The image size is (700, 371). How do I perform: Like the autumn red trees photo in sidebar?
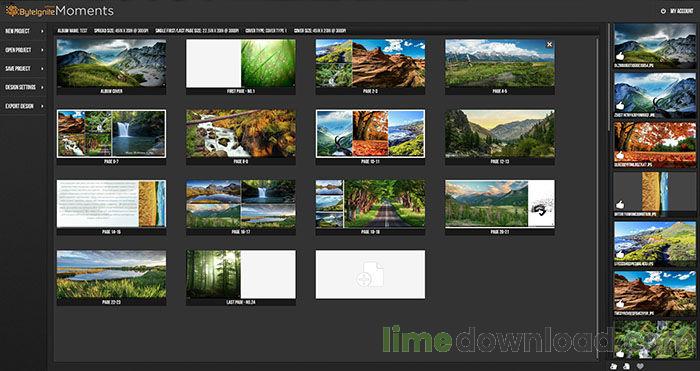[620, 155]
